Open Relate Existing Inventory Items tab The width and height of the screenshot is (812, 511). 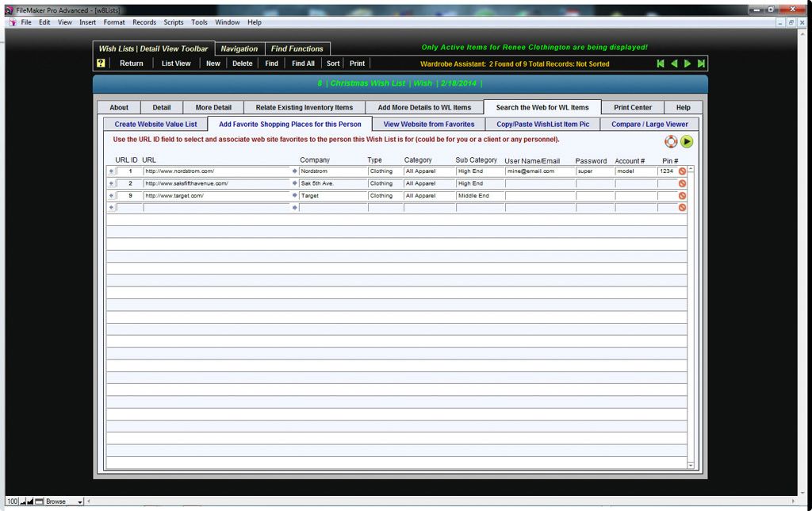(x=304, y=107)
